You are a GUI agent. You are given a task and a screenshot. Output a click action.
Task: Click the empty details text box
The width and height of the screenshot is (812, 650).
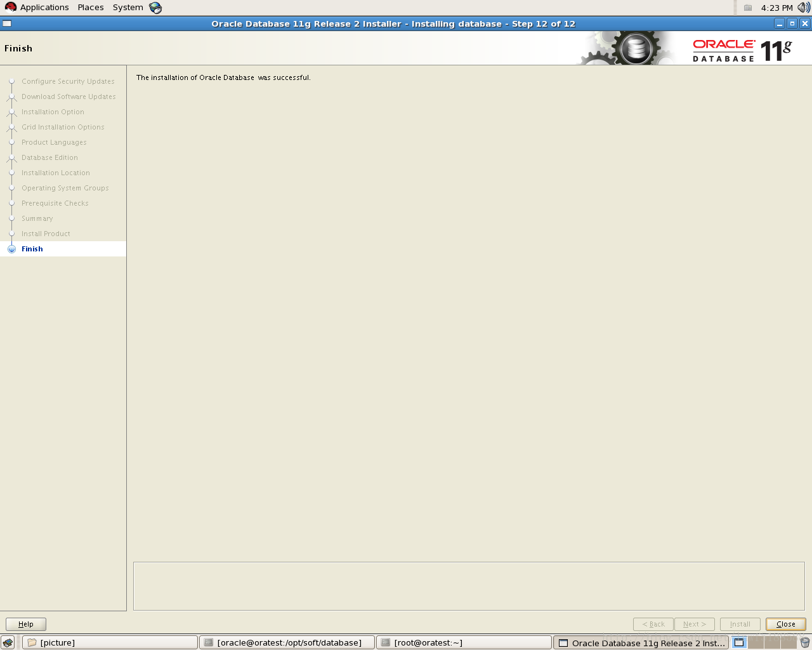click(x=469, y=586)
